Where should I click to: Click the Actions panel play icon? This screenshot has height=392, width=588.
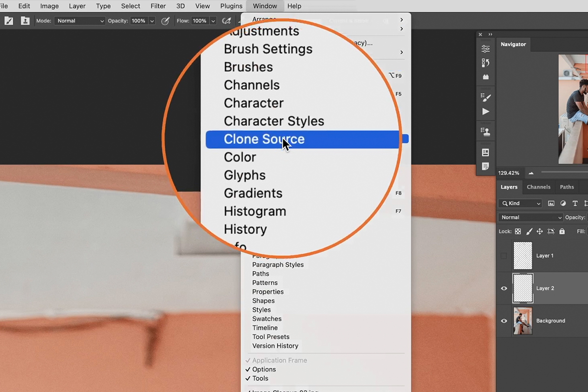coord(486,111)
